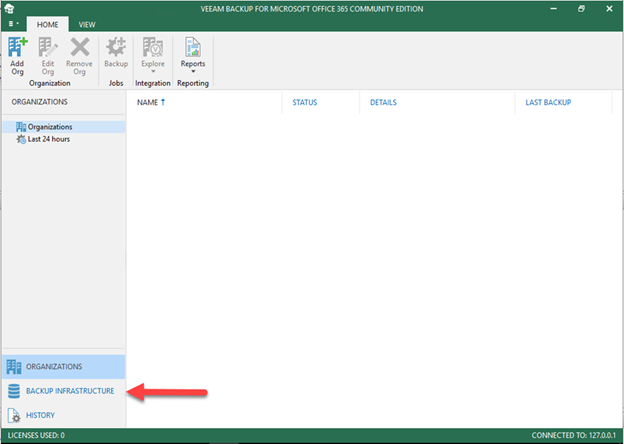Click the Backup gear icon

(116, 47)
